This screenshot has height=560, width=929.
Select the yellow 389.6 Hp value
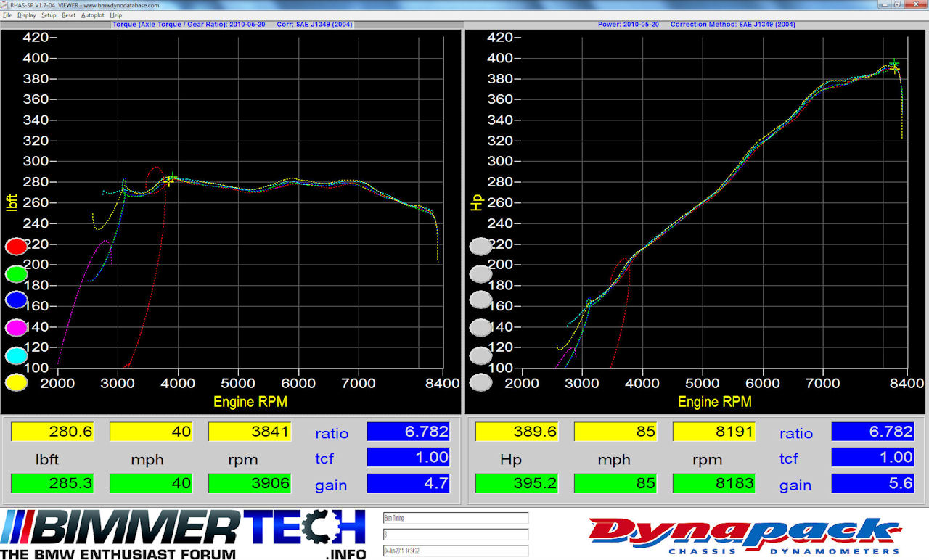pos(517,432)
